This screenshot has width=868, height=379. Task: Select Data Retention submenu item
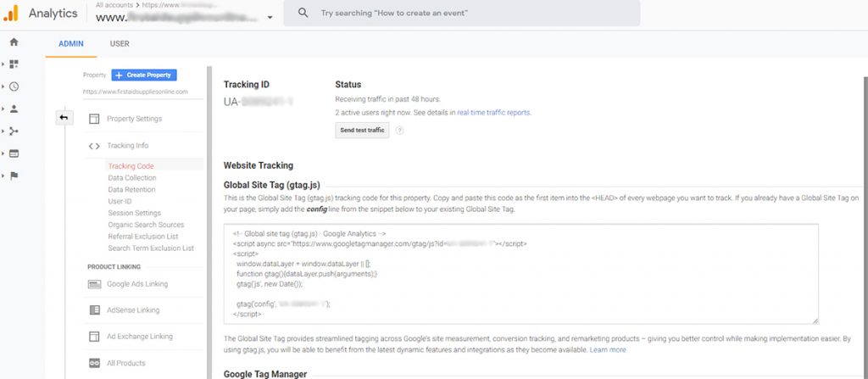coord(131,190)
